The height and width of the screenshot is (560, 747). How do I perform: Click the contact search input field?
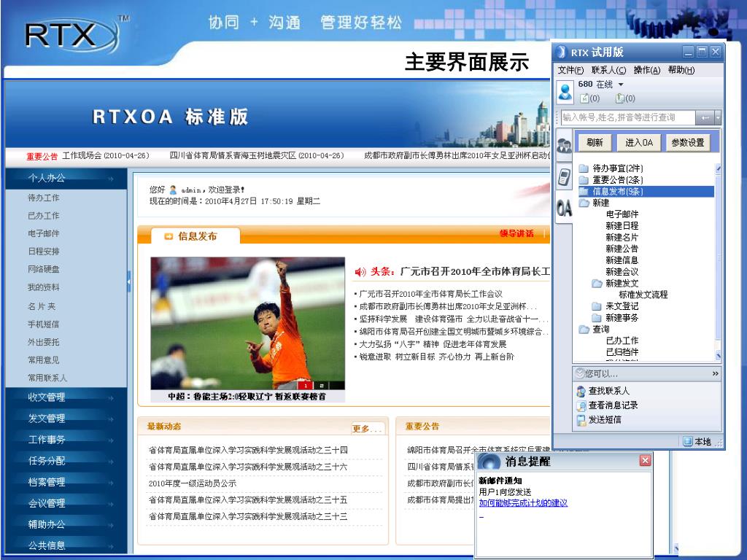(627, 117)
